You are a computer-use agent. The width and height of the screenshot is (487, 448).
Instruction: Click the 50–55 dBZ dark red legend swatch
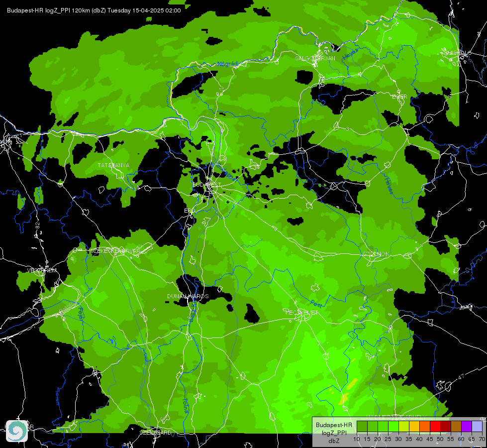coord(446,427)
